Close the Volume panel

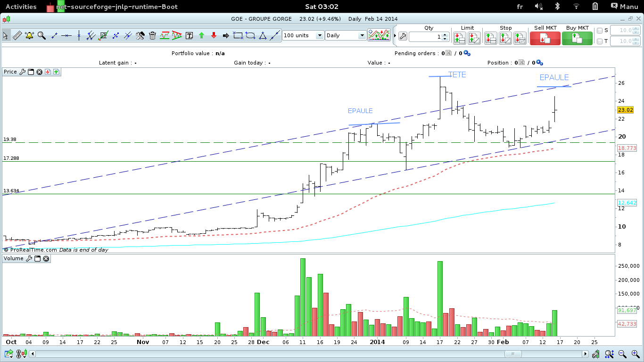(x=46, y=258)
